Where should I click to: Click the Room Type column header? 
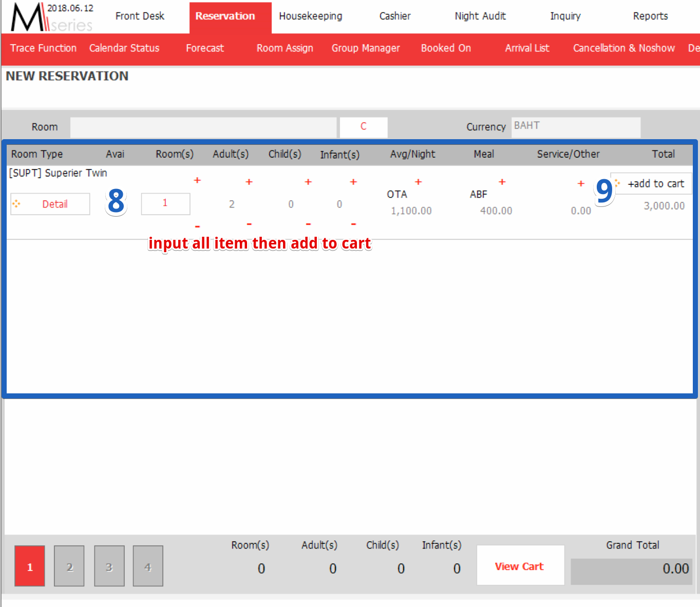pyautogui.click(x=37, y=154)
